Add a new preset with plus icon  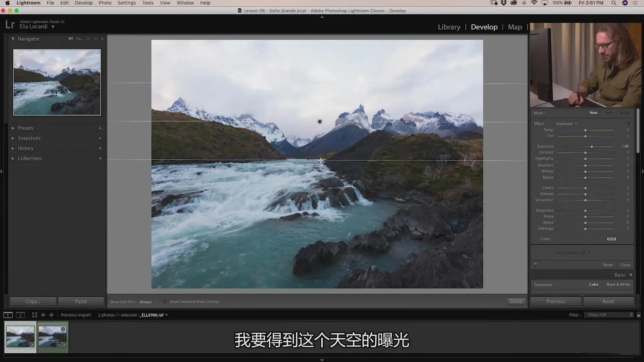pos(100,128)
